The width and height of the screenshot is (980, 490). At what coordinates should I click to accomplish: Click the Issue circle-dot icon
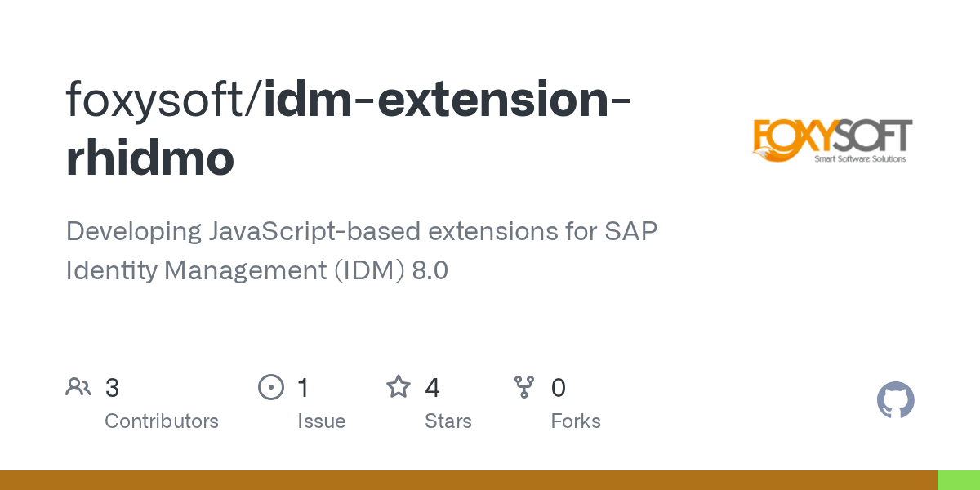271,387
